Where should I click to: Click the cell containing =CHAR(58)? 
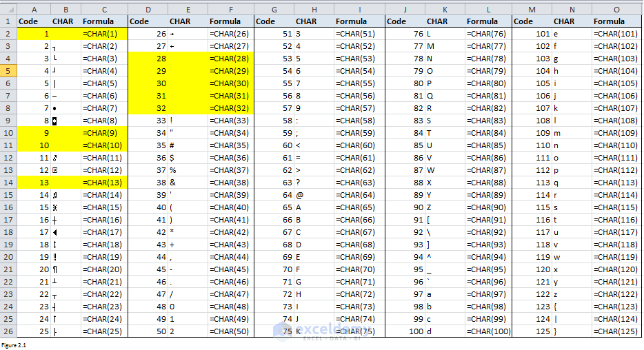click(359, 121)
